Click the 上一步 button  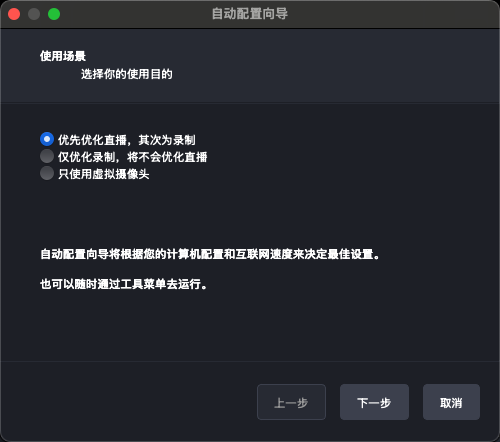point(291,402)
